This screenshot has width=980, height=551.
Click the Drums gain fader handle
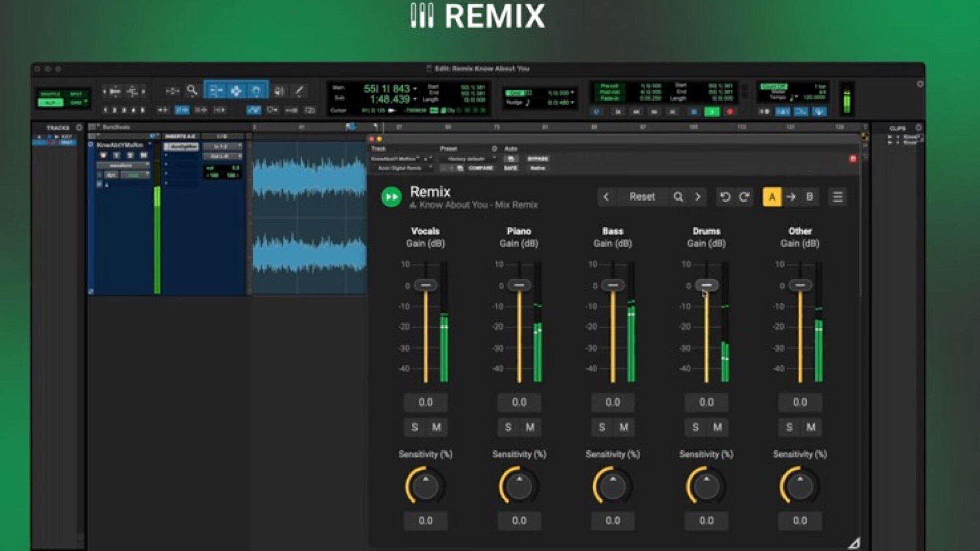coord(706,285)
